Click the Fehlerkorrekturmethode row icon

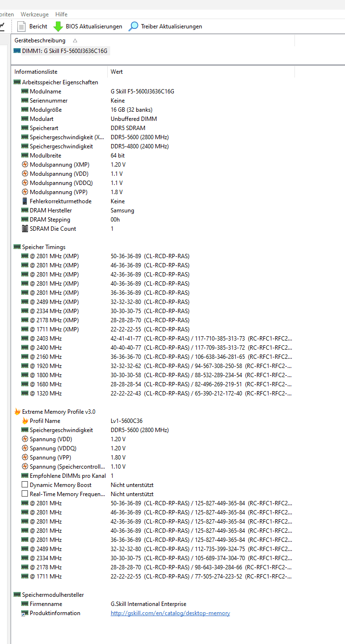pyautogui.click(x=25, y=201)
